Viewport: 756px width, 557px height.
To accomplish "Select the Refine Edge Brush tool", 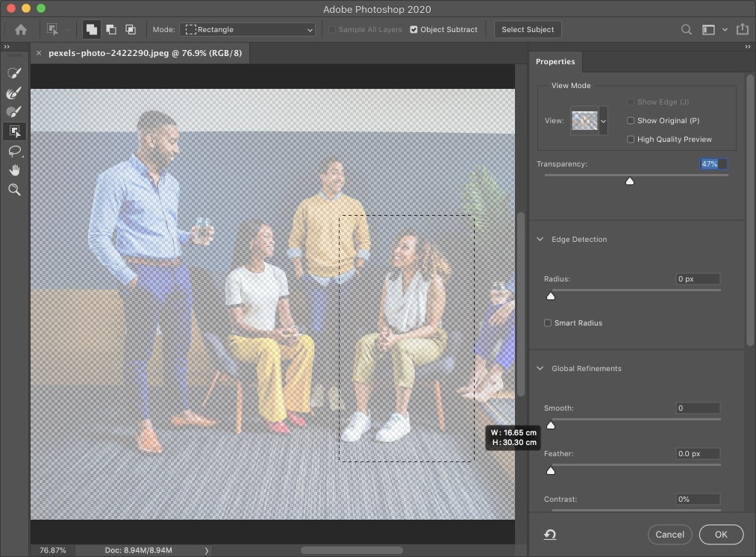I will [14, 93].
